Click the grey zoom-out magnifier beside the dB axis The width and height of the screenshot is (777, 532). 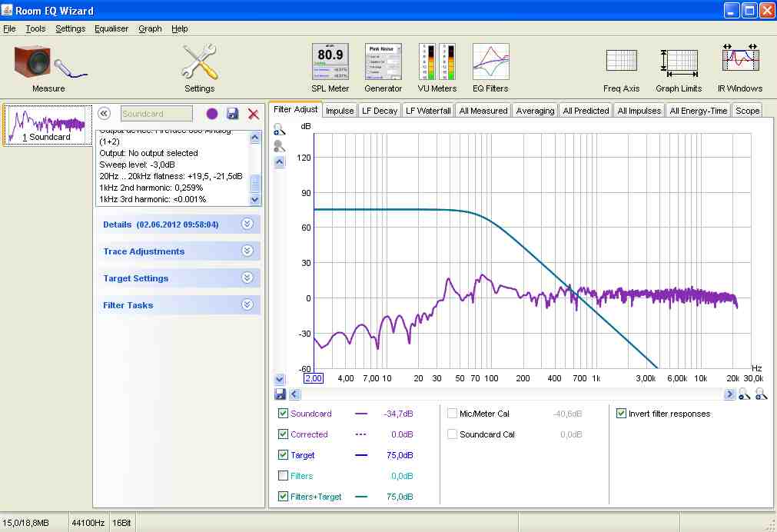click(x=280, y=146)
